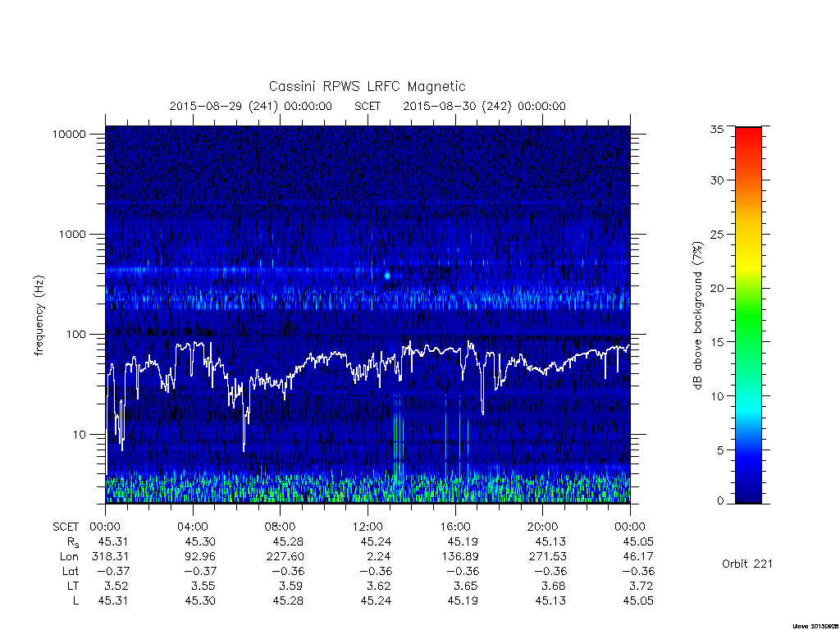The height and width of the screenshot is (630, 840).
Task: Click the '30' color bar tick
Action: [x=717, y=180]
